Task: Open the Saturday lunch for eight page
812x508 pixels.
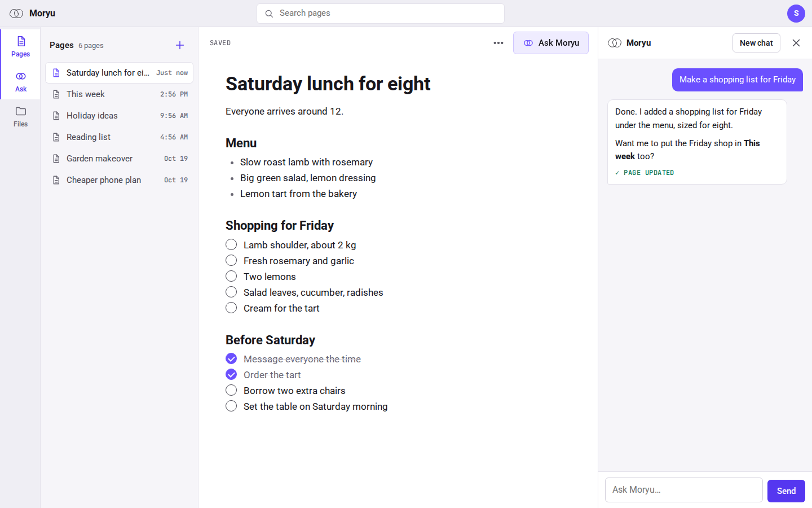Action: tap(120, 73)
